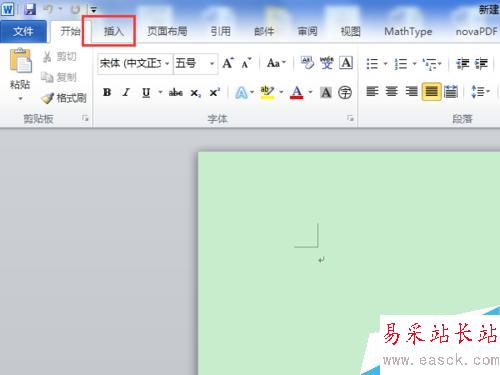
Task: Apply distributed alignment
Action: coord(451,91)
